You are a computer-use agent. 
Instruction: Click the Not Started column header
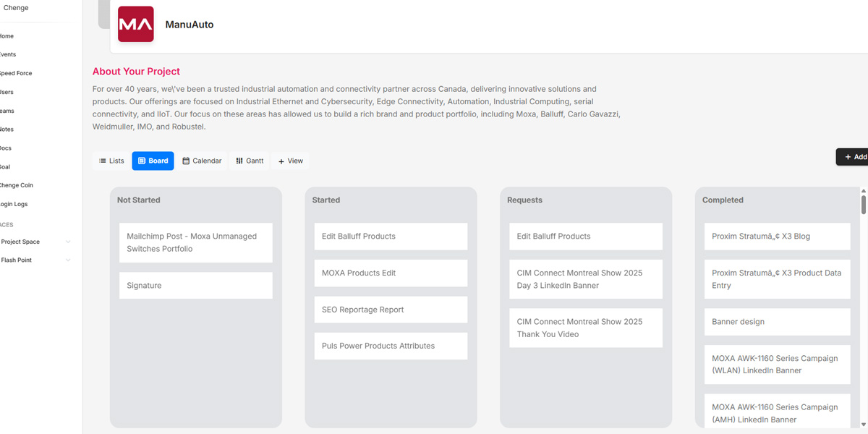pyautogui.click(x=139, y=200)
